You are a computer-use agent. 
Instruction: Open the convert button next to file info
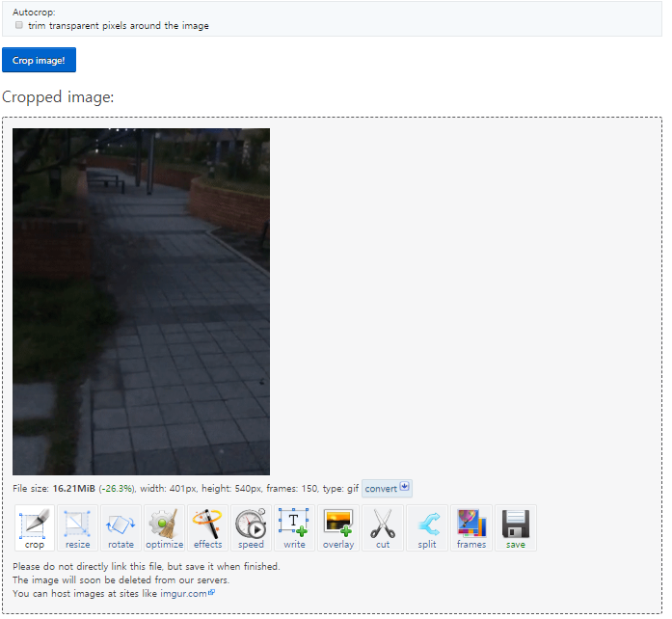pyautogui.click(x=387, y=488)
